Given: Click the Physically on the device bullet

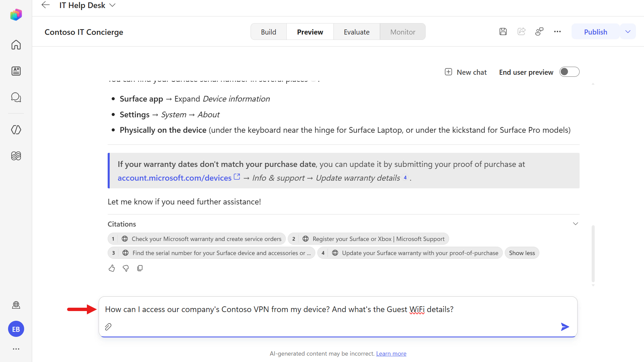Looking at the screenshot, I should click(345, 130).
